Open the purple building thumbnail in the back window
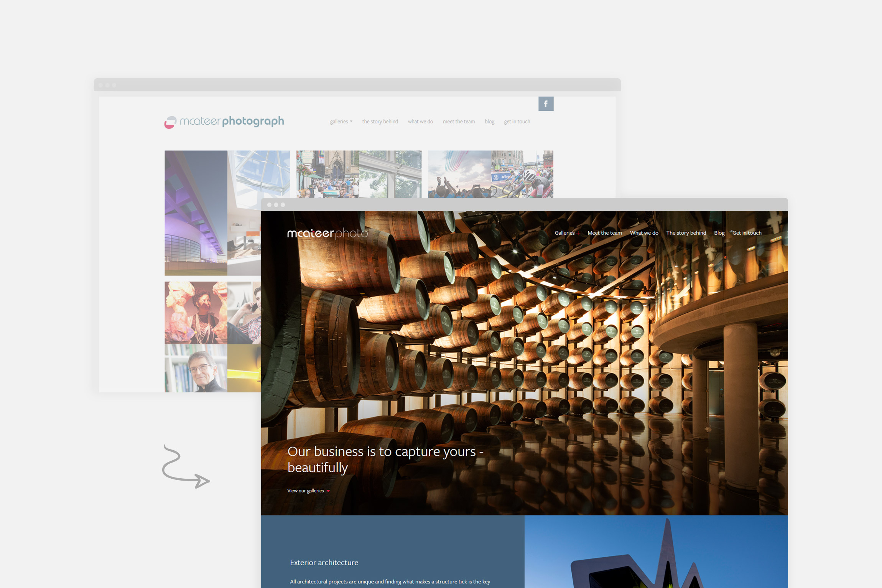Viewport: 882px width, 588px height. (196, 213)
